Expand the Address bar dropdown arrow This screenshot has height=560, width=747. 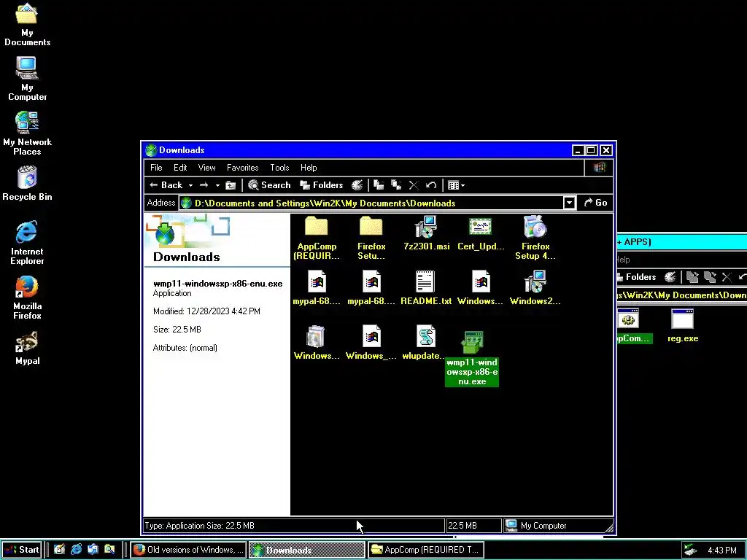pos(569,203)
